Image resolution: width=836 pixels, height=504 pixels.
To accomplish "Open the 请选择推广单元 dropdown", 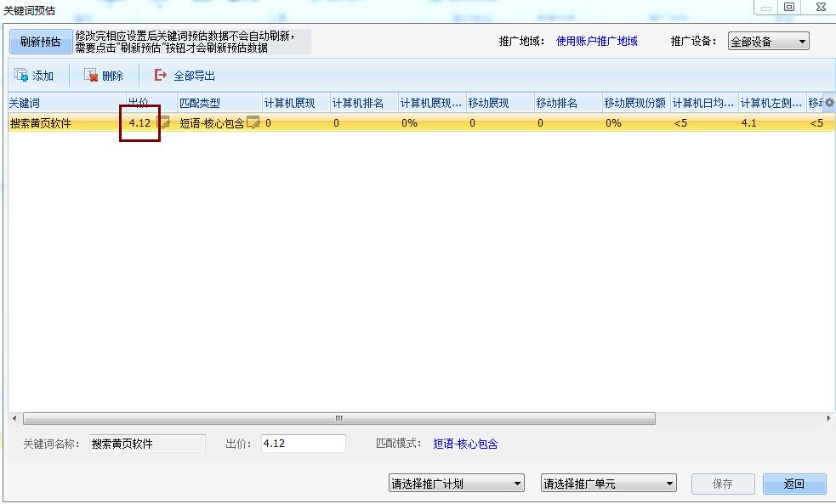I will coord(606,482).
